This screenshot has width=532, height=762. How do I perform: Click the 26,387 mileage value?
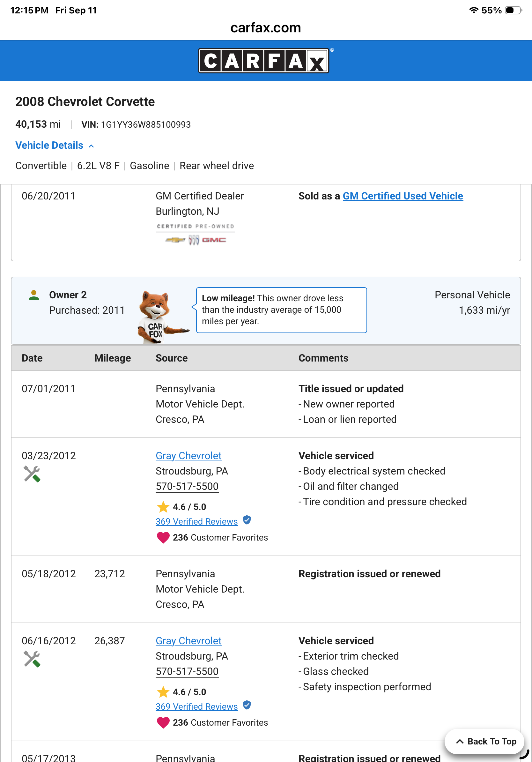pyautogui.click(x=109, y=641)
